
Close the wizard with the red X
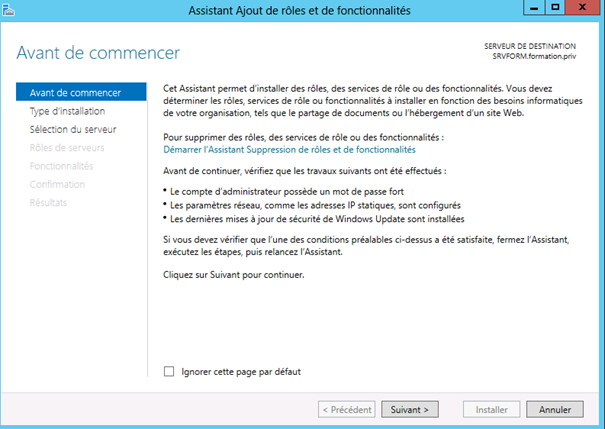click(x=583, y=8)
